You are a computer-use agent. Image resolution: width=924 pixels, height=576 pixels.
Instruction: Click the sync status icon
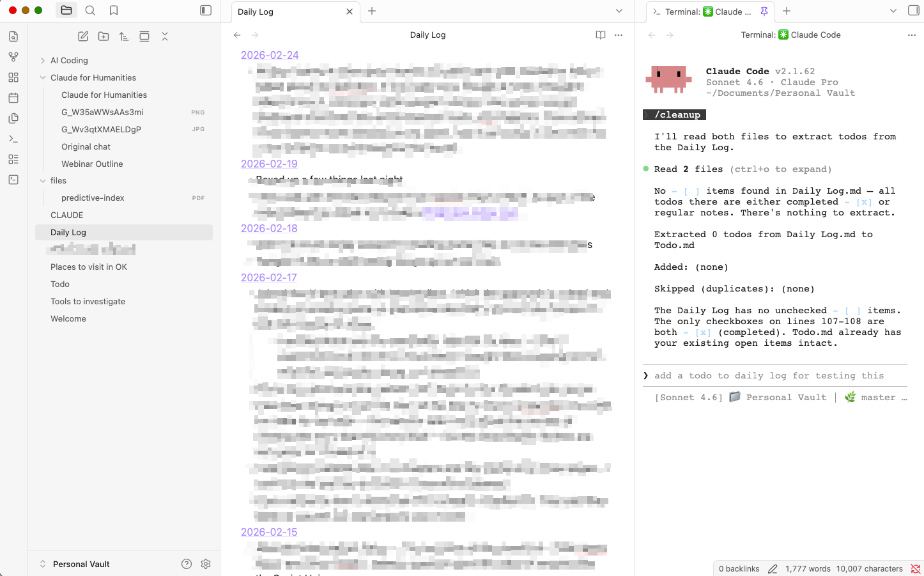(x=916, y=569)
